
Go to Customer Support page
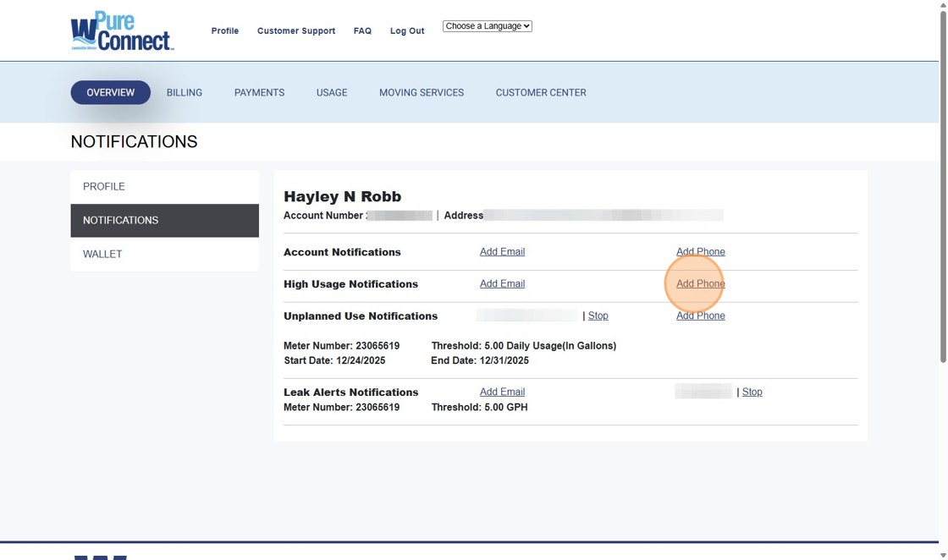click(x=295, y=30)
